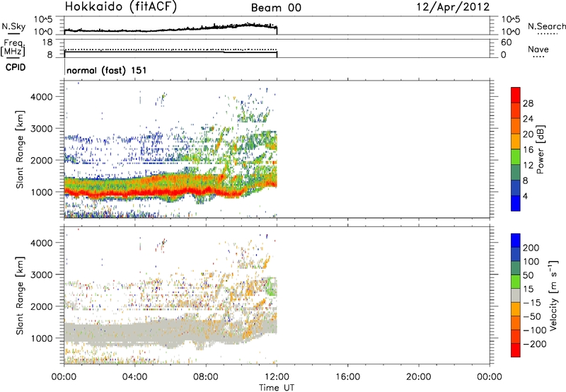Click the '4' tick on power colorbar
This screenshot has width=566, height=392.
click(526, 196)
